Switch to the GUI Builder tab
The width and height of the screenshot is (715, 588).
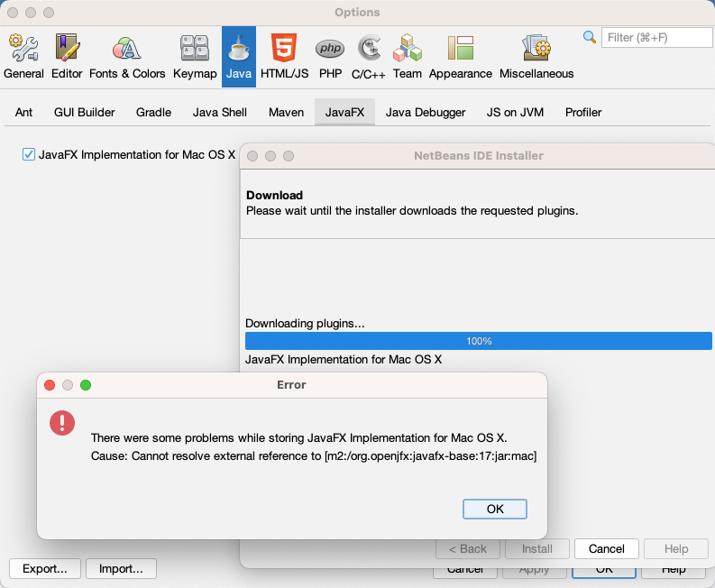coord(85,112)
